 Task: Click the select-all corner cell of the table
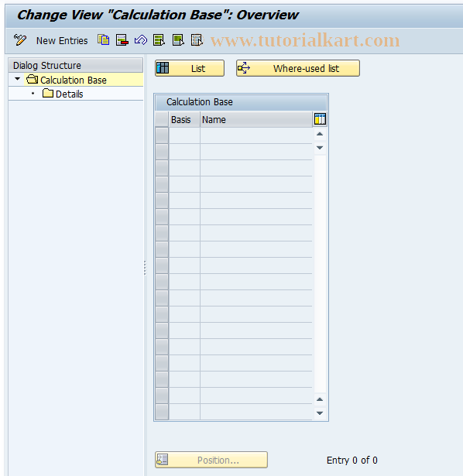pyautogui.click(x=162, y=119)
